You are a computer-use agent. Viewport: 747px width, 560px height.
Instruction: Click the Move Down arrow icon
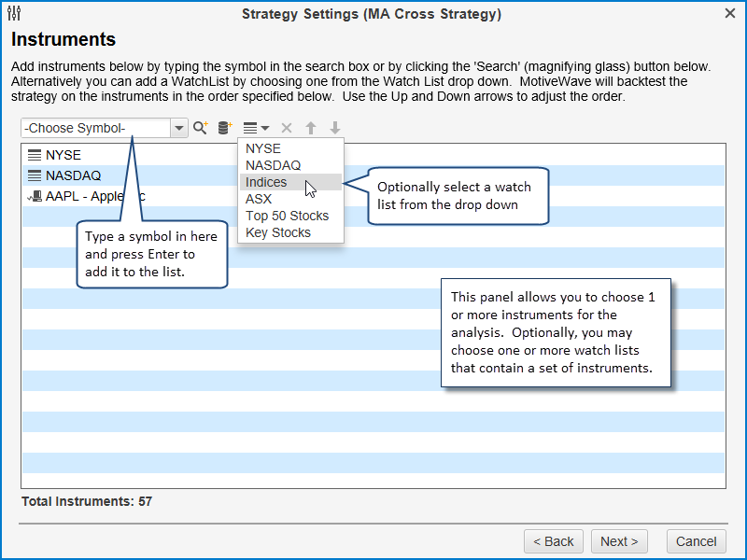pos(335,128)
